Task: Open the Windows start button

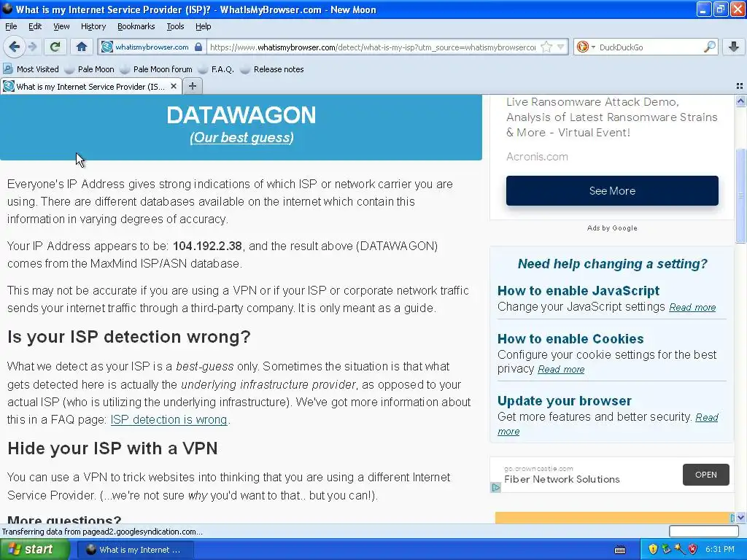Action: click(x=34, y=550)
